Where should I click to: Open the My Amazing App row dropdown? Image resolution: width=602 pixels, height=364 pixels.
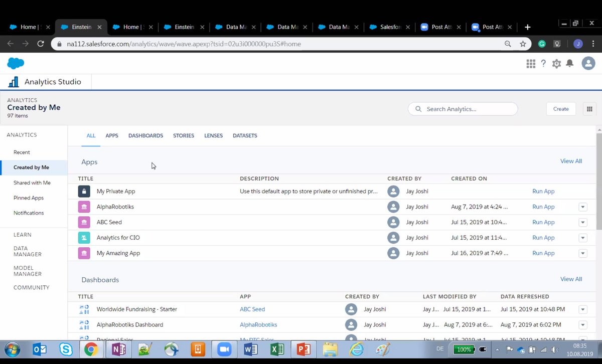pos(582,253)
